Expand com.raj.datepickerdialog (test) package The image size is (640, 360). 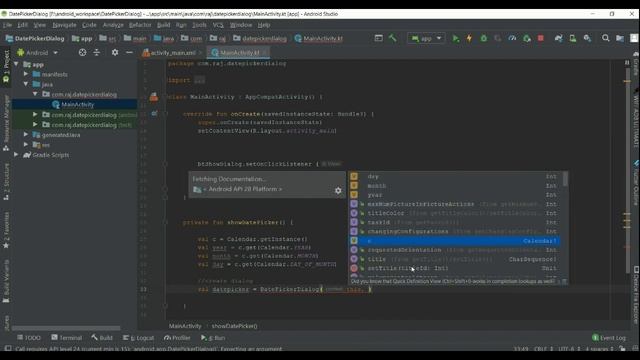[36, 125]
